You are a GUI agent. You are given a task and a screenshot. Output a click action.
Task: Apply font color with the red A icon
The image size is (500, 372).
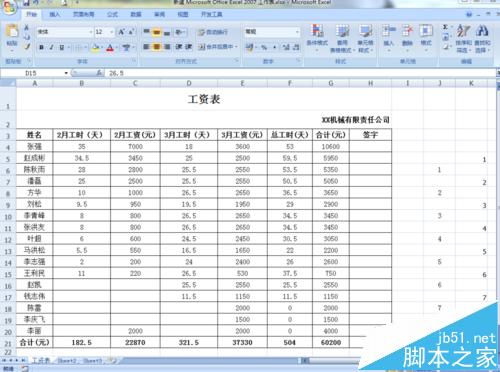point(110,48)
